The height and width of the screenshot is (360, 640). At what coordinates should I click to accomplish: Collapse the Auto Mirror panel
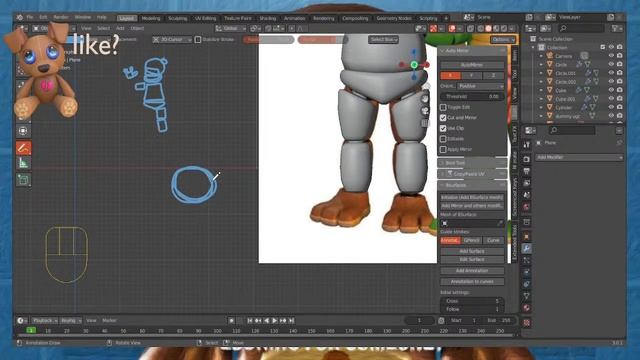point(442,51)
